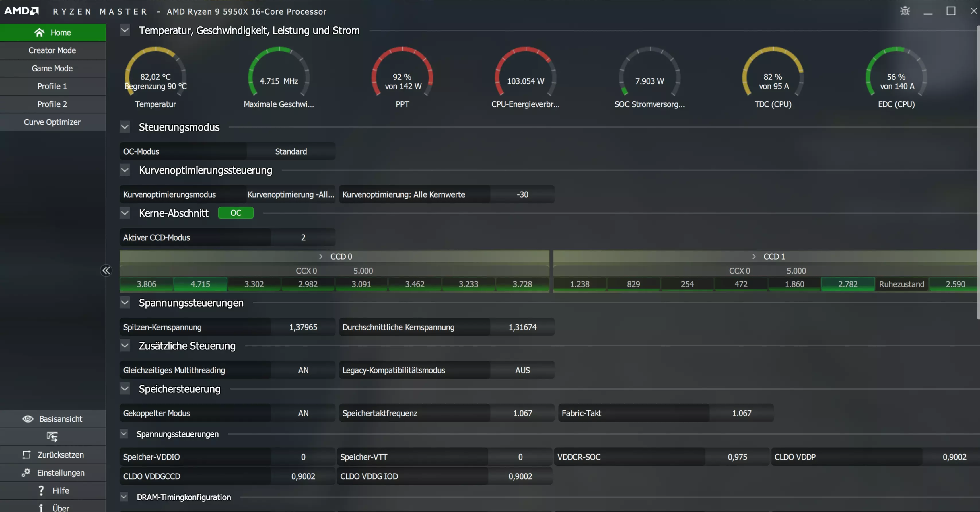The width and height of the screenshot is (980, 512).
Task: Collapse the Kurvenoptimierungssteuerung section
Action: click(x=125, y=170)
